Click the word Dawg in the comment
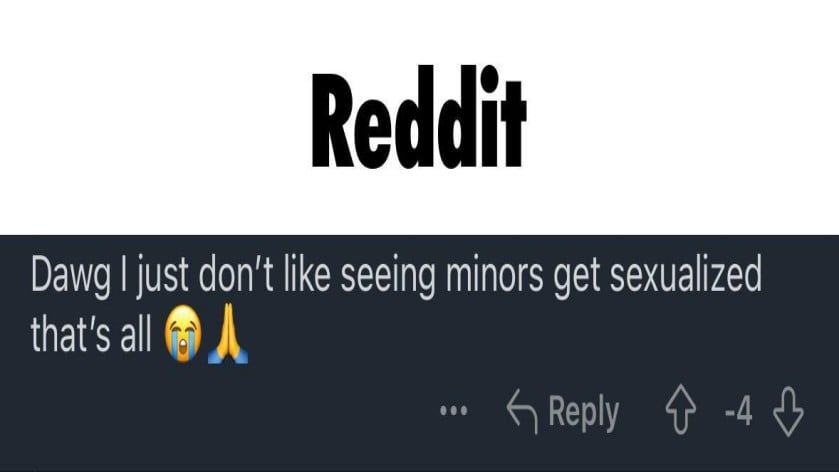Screen dimensions: 839x472 pyautogui.click(x=71, y=277)
